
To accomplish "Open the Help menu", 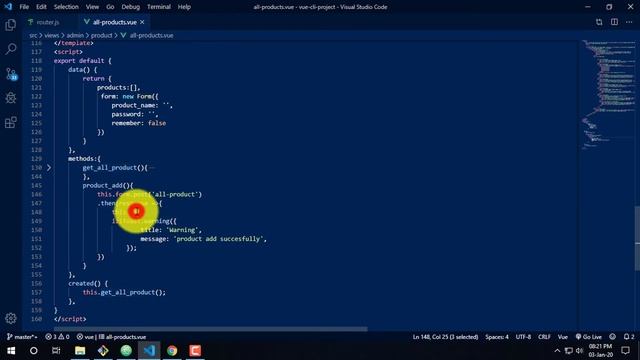I will click(x=184, y=7).
